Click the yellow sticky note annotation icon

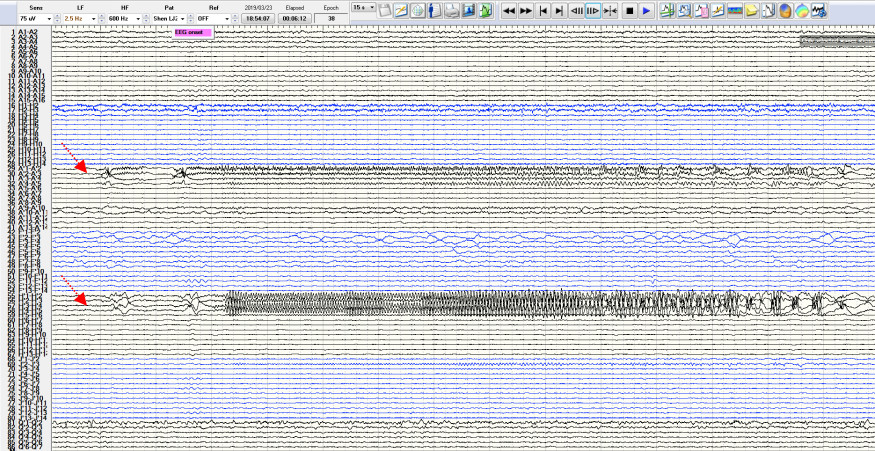[x=750, y=11]
